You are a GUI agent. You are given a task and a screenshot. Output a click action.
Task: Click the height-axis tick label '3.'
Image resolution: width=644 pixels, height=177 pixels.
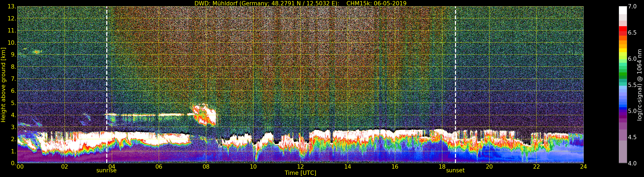click(x=13, y=127)
